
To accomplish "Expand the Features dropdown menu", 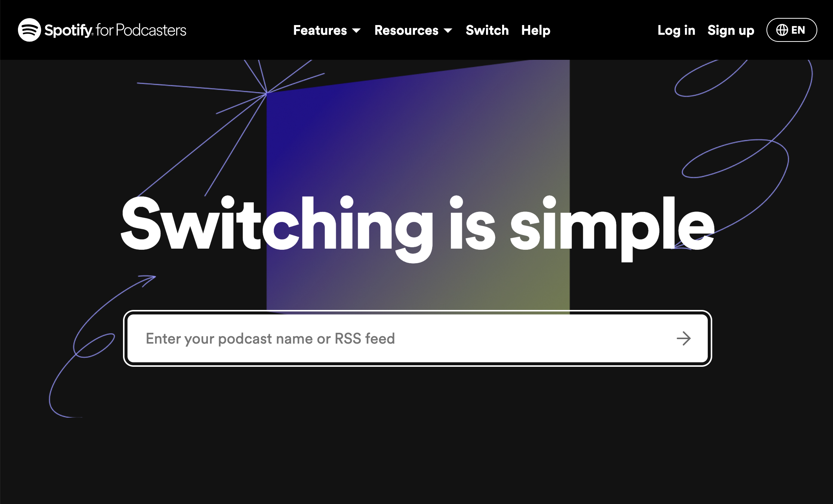I will pos(327,30).
